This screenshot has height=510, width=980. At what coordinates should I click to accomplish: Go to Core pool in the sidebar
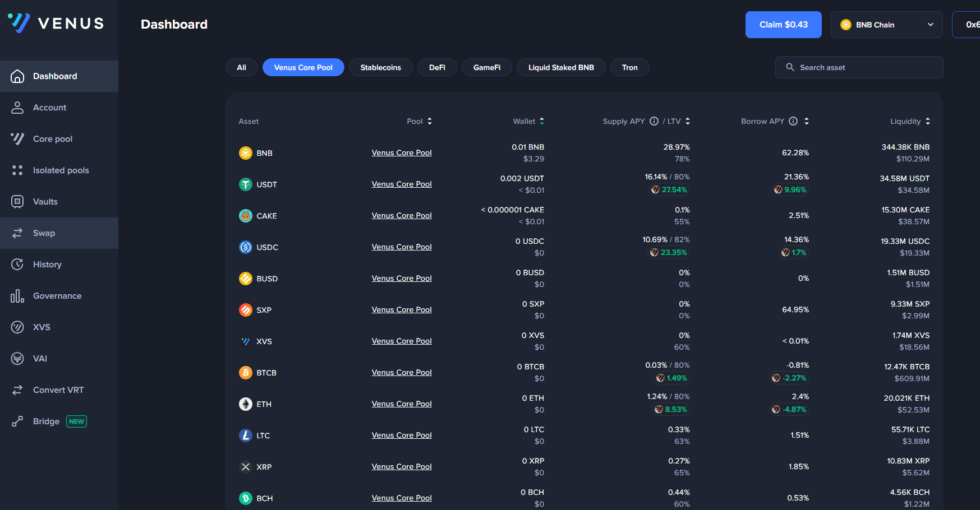(x=59, y=139)
